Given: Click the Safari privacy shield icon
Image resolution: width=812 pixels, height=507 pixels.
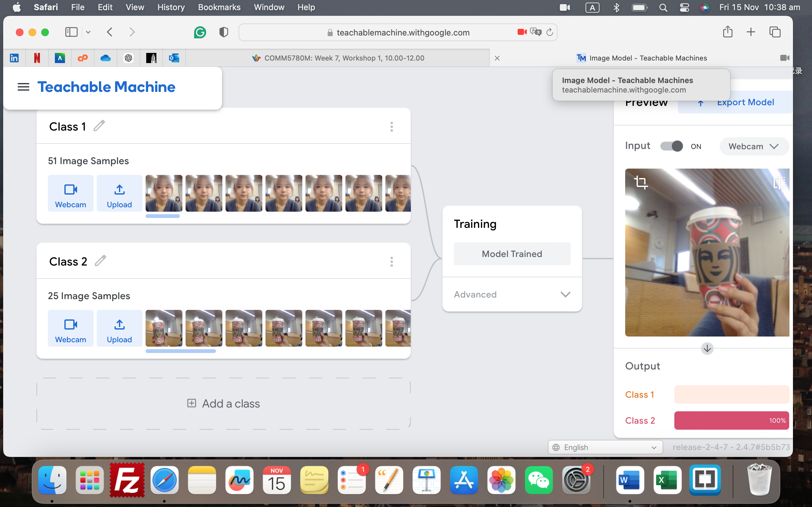Looking at the screenshot, I should pos(224,32).
